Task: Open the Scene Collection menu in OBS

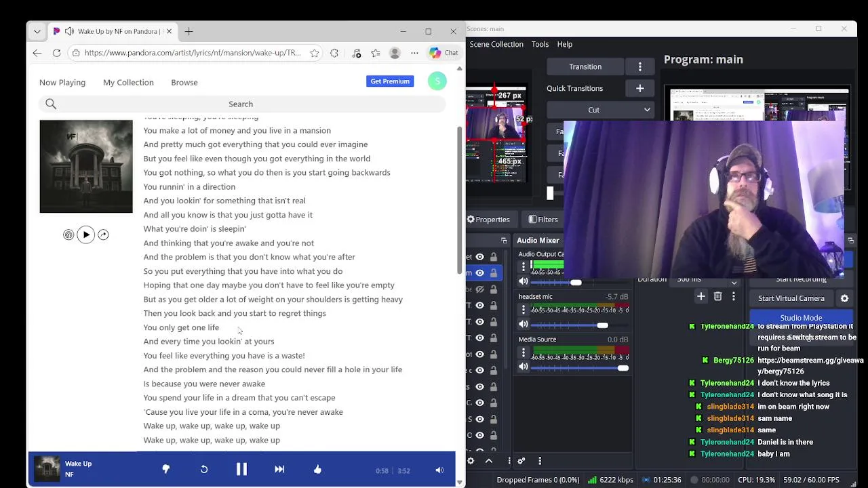Action: (x=496, y=44)
